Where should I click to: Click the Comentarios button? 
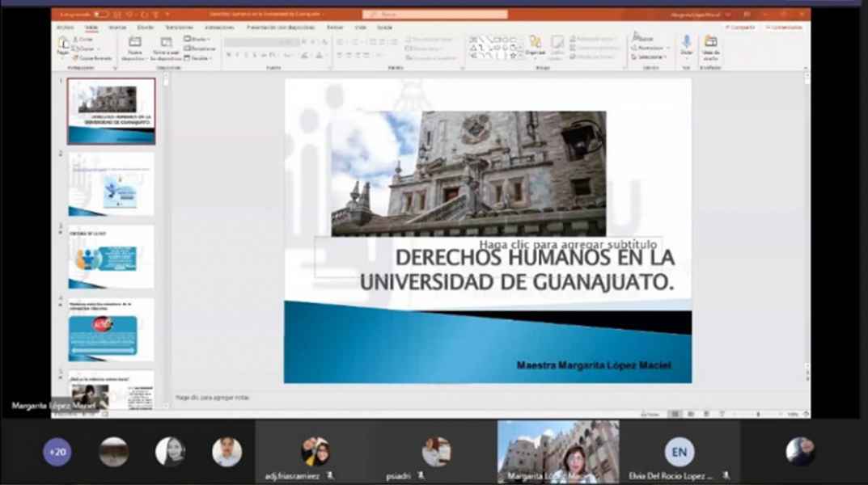point(784,27)
